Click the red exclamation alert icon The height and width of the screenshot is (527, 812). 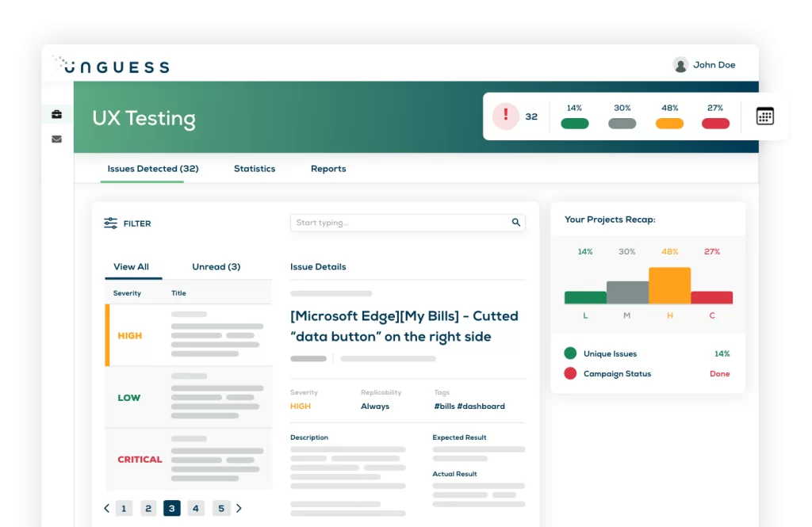pyautogui.click(x=505, y=116)
